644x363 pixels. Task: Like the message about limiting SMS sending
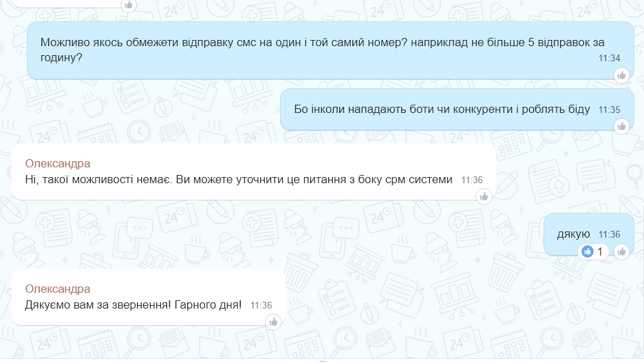(x=621, y=75)
